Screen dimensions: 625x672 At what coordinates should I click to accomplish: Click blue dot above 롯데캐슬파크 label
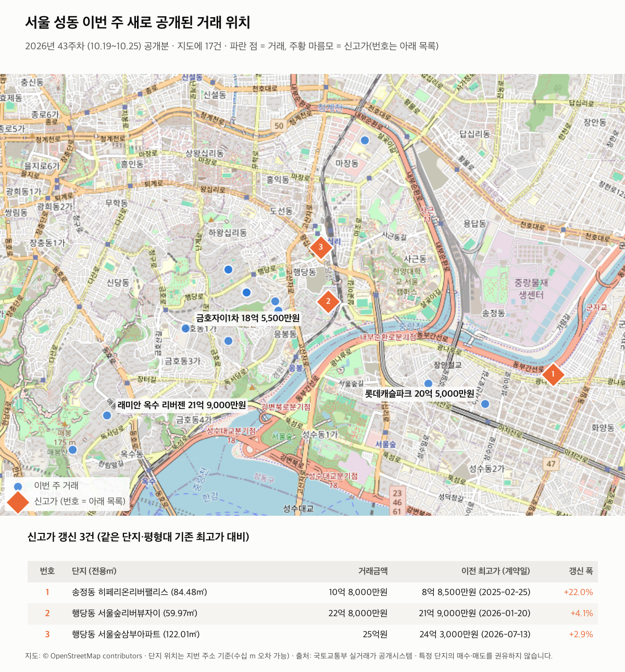coord(428,384)
